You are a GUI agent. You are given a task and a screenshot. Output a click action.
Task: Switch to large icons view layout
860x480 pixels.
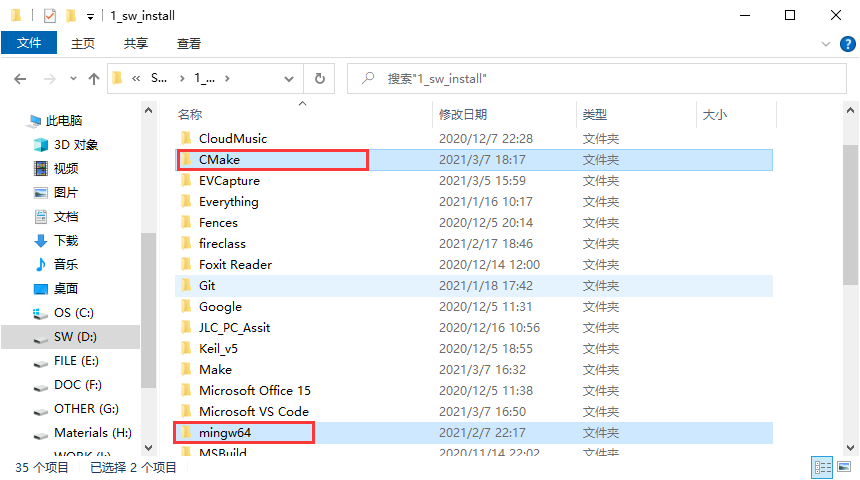[x=844, y=467]
